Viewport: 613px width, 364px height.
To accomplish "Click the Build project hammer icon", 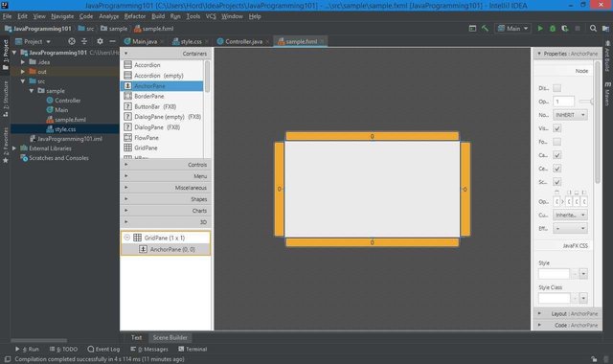I will tap(485, 29).
